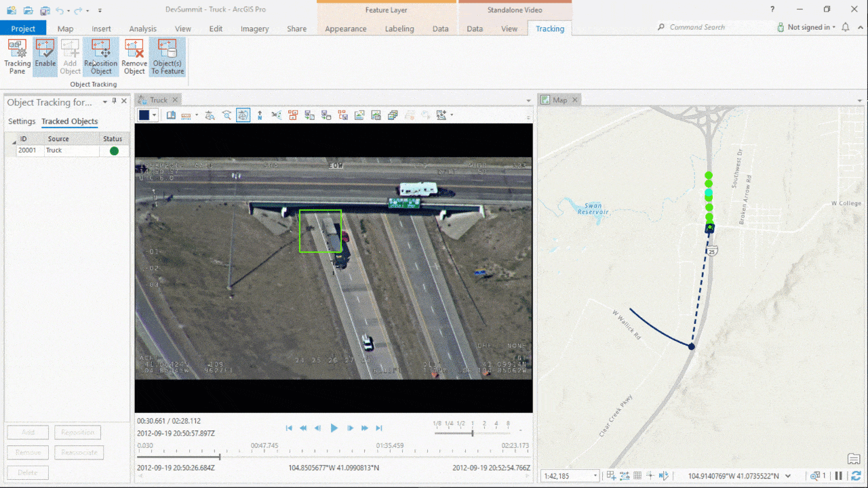Open the color swatch dropdown arrow in the video toolbar
The image size is (868, 488).
[155, 115]
